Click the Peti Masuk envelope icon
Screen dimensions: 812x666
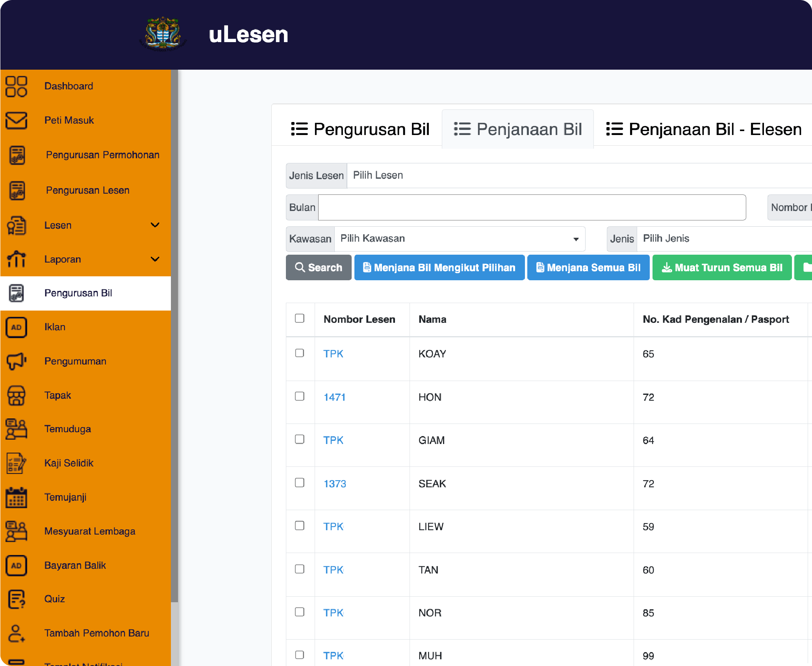coord(16,120)
